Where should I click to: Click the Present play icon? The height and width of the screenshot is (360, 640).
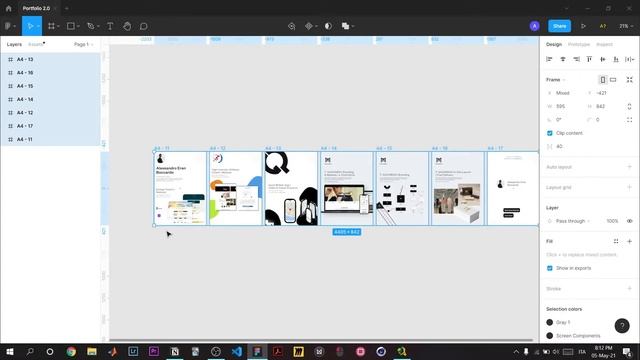tap(583, 26)
